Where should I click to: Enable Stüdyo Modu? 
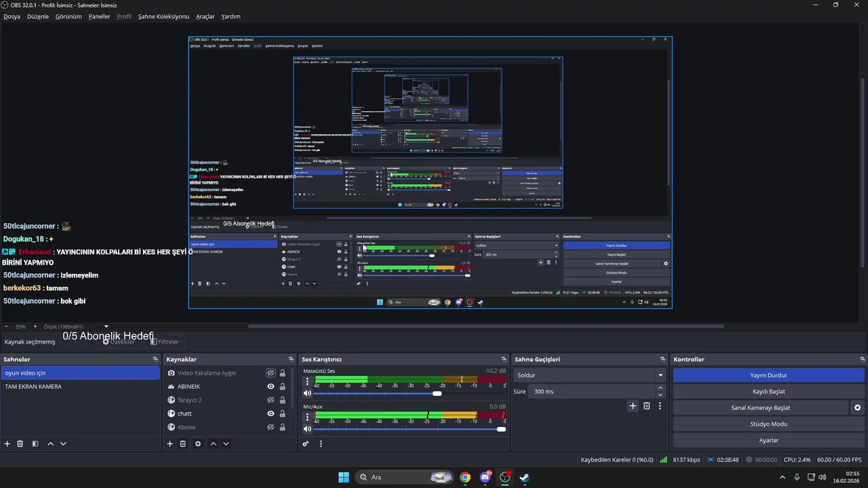pyautogui.click(x=769, y=424)
